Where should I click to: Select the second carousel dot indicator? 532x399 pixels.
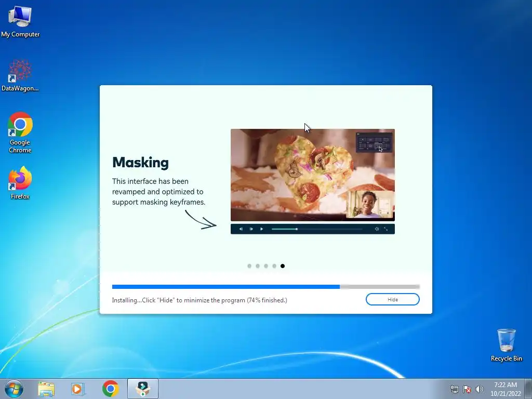(x=258, y=266)
